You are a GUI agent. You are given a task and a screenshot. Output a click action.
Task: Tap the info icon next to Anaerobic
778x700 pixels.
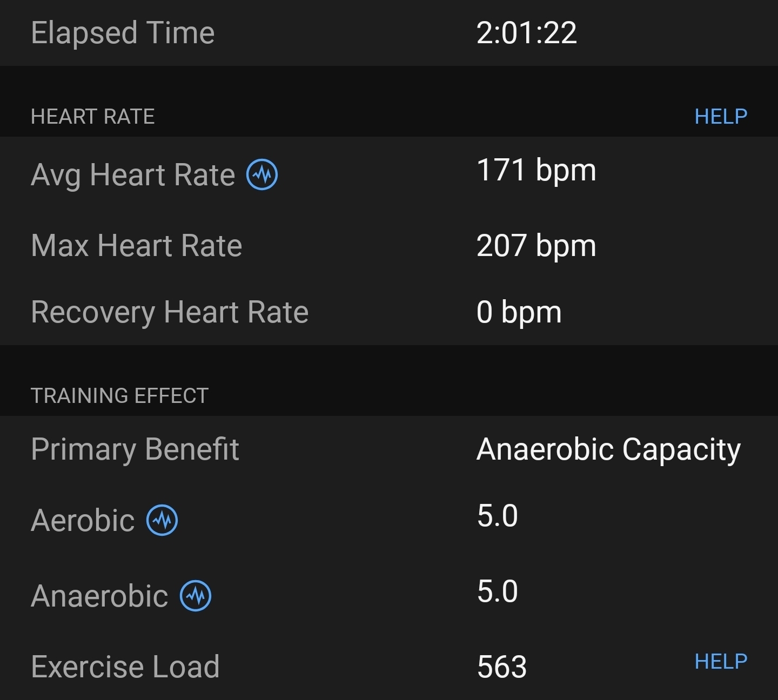[195, 596]
